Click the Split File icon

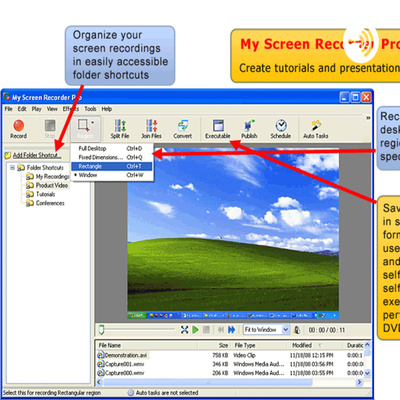[x=120, y=126]
